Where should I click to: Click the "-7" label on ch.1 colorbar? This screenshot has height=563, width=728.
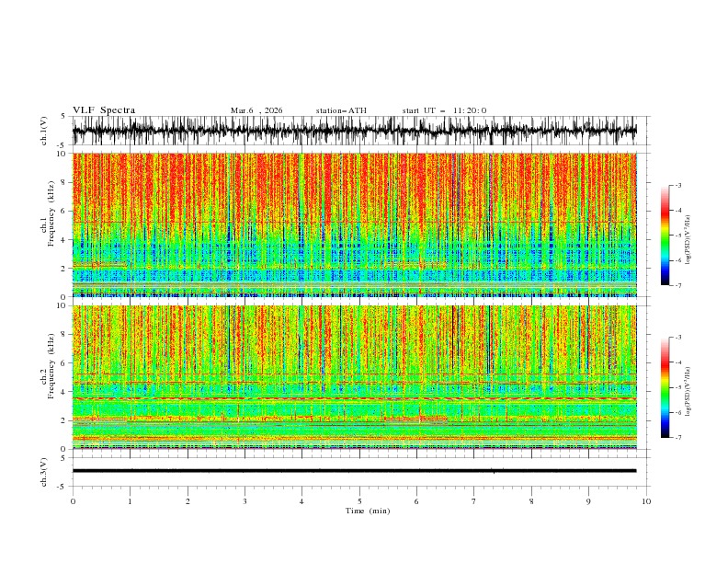coord(678,285)
